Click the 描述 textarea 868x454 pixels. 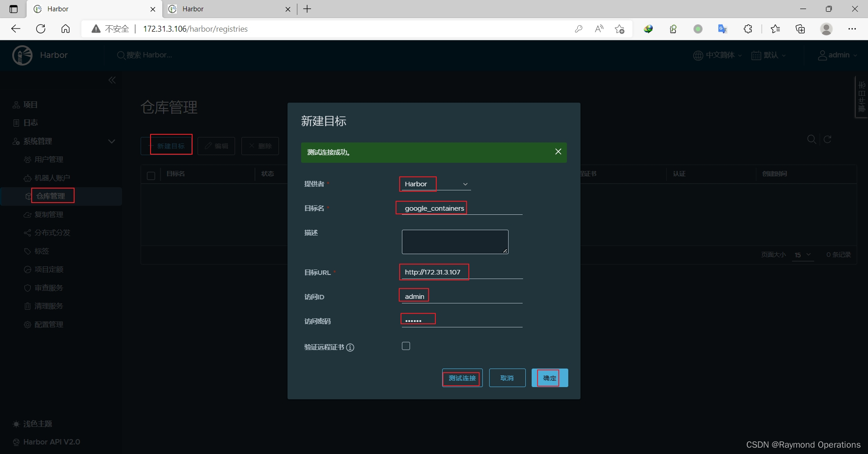pos(455,242)
